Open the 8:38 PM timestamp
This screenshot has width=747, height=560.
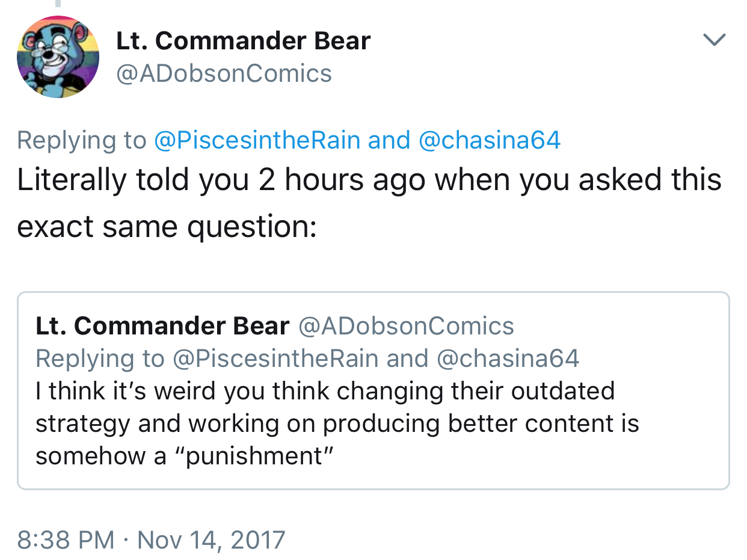click(x=66, y=540)
